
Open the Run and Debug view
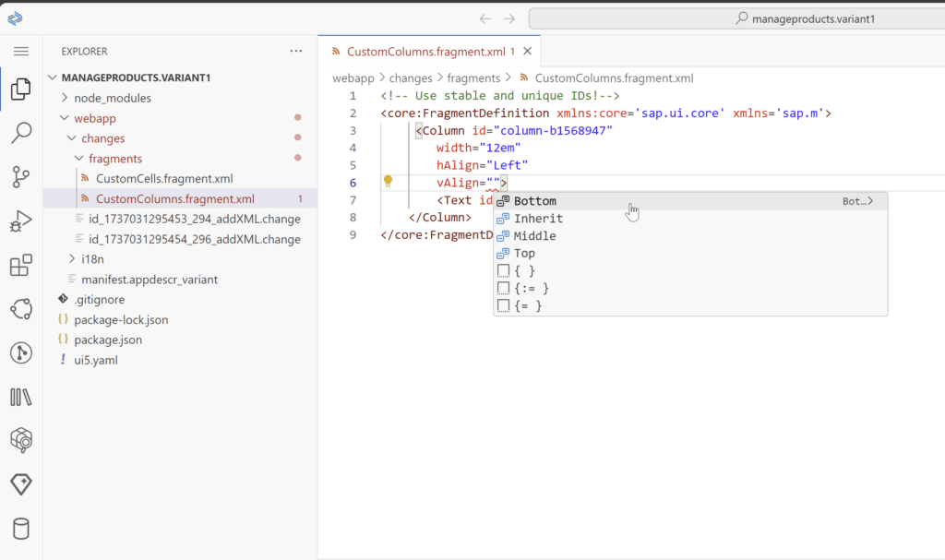coord(21,221)
